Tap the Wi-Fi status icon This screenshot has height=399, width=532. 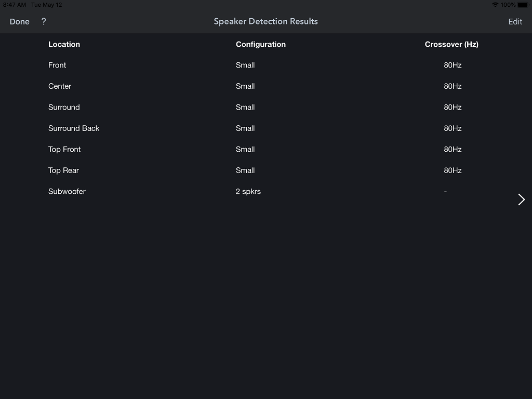tap(495, 5)
